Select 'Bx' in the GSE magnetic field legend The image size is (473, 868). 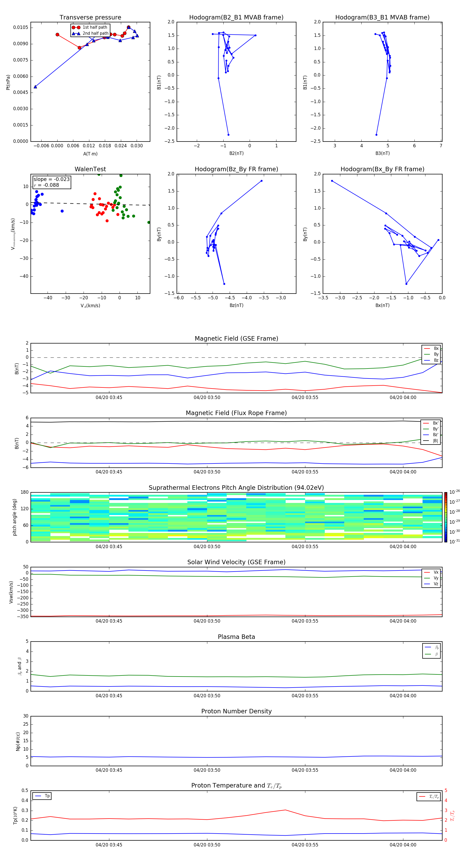(431, 349)
